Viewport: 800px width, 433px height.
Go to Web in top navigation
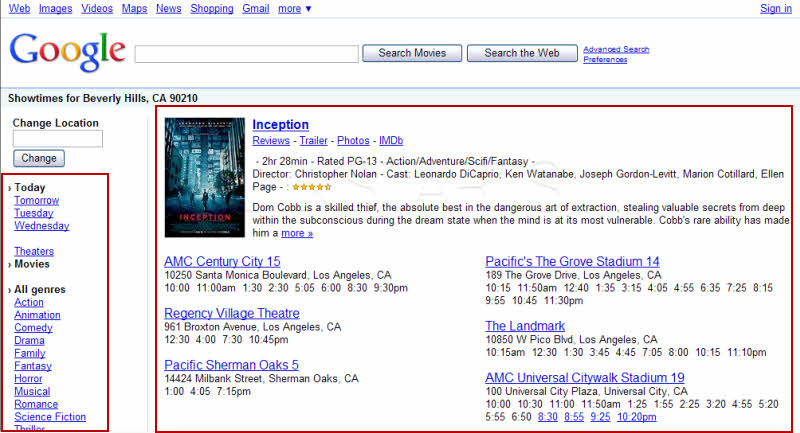pos(19,9)
